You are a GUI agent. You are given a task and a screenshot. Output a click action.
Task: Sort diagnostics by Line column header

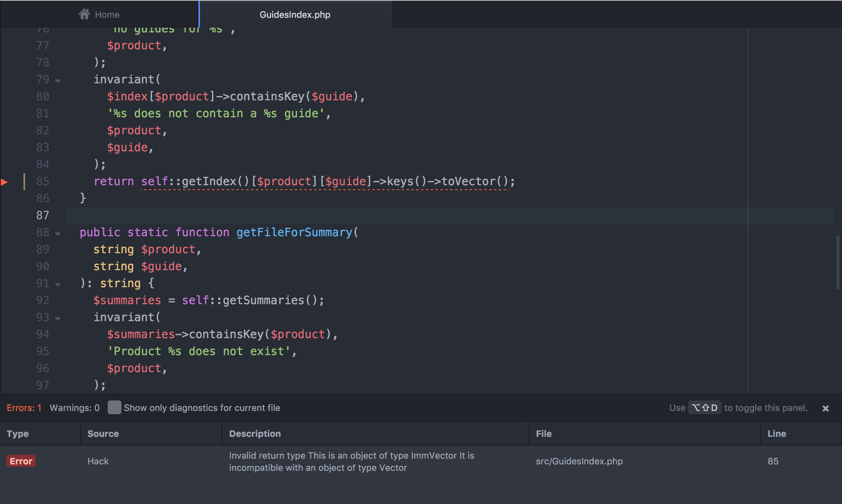pyautogui.click(x=777, y=434)
